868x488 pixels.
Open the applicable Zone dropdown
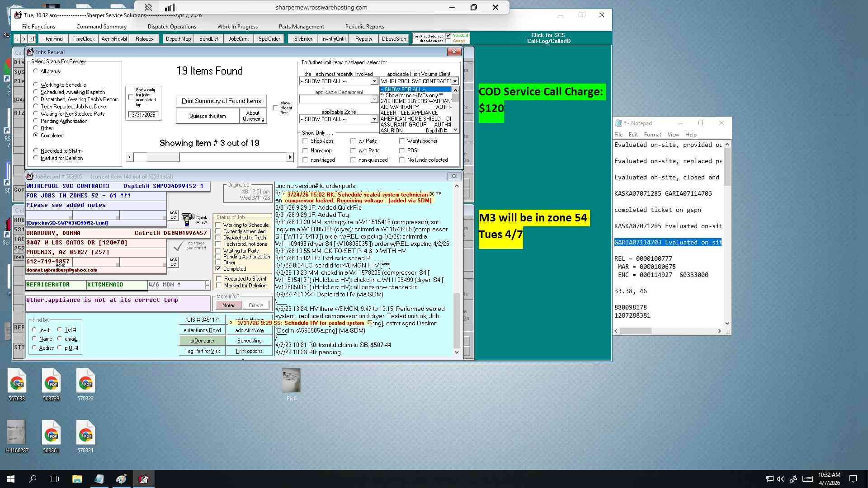tap(374, 119)
